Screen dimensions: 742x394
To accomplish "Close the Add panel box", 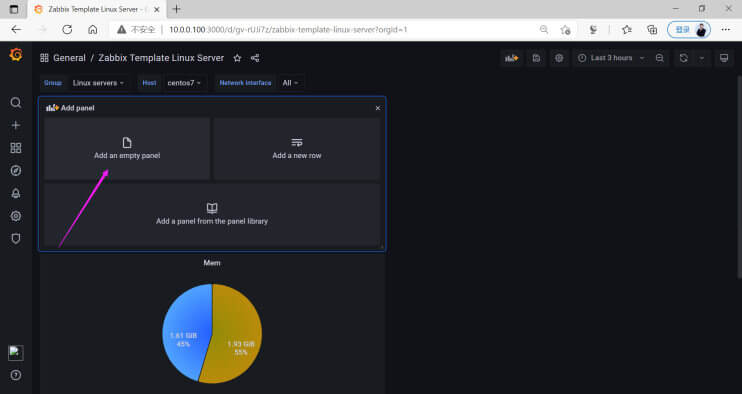I will click(x=378, y=108).
